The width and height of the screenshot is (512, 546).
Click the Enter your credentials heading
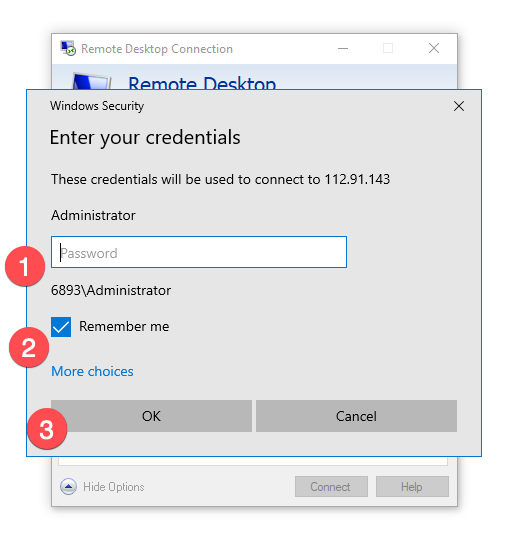pos(145,138)
